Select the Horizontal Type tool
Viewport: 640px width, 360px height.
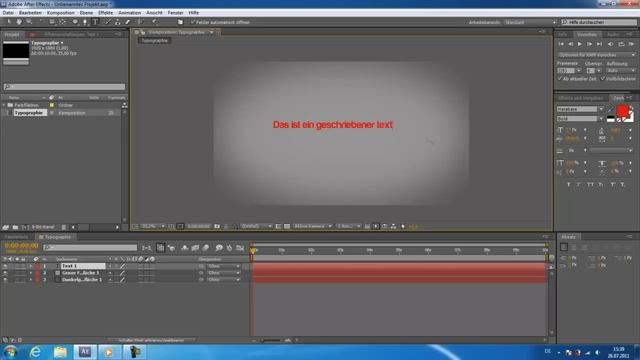95,22
